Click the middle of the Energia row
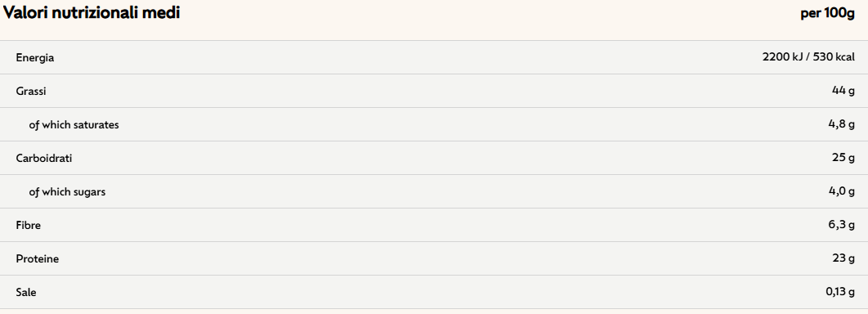This screenshot has width=868, height=314. (x=434, y=57)
